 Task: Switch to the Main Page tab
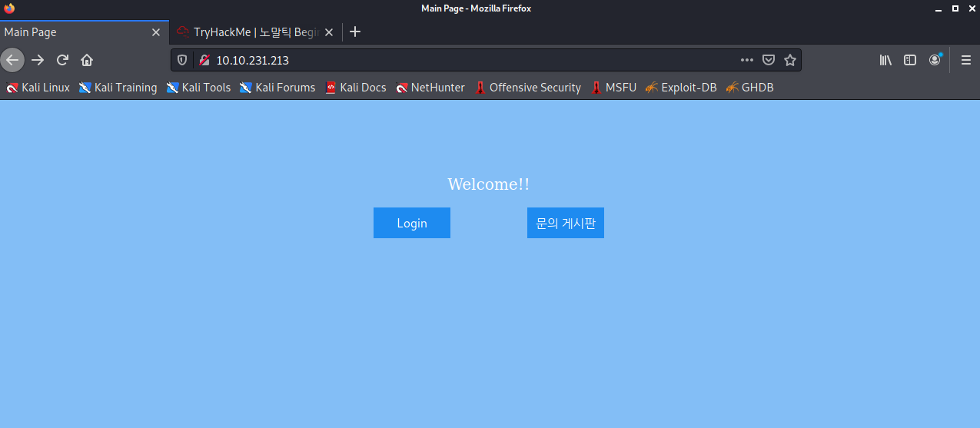[x=85, y=32]
